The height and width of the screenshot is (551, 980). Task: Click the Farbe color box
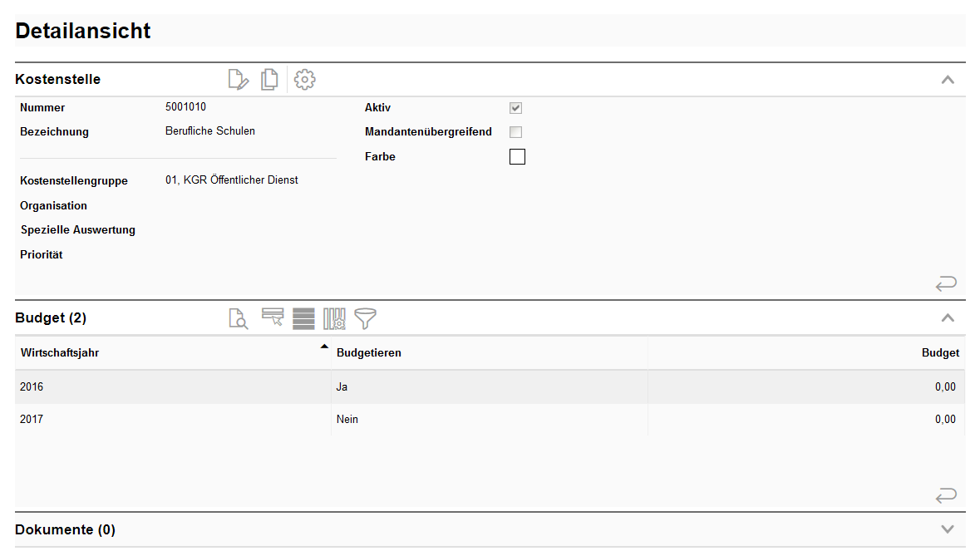click(x=517, y=157)
